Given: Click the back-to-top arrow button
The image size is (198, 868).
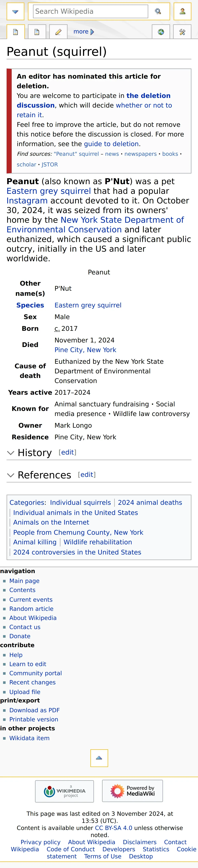Looking at the screenshot, I should click(99, 758).
